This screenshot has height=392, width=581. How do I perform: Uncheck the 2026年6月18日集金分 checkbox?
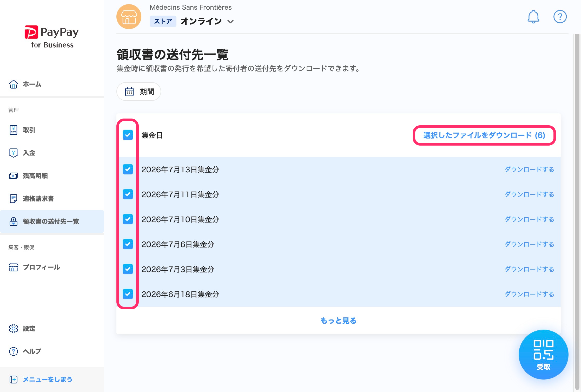pos(128,294)
